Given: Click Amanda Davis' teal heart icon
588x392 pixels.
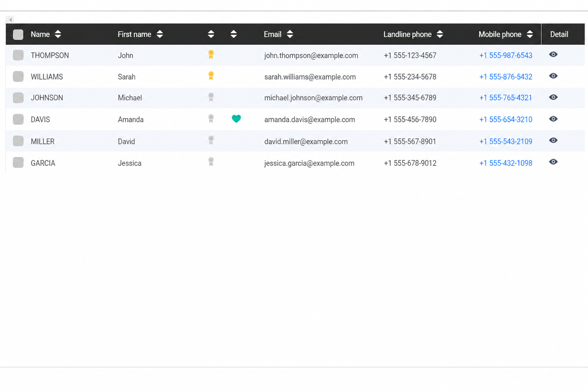Looking at the screenshot, I should (236, 119).
